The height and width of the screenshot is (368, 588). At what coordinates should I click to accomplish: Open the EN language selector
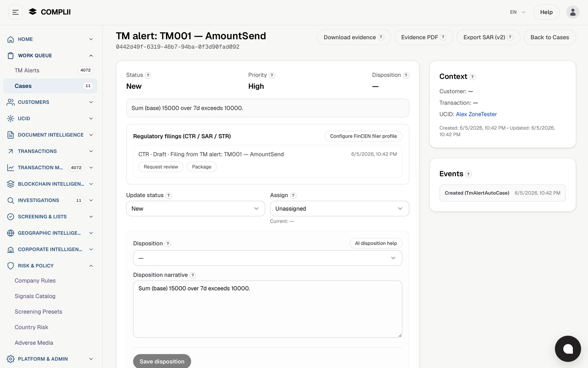tap(518, 12)
